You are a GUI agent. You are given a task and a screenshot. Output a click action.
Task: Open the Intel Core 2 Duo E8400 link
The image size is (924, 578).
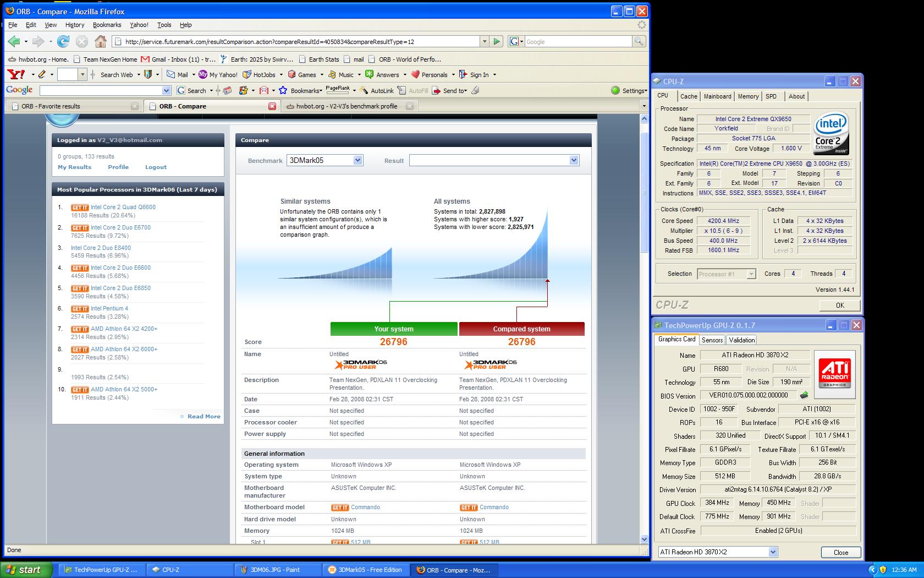point(101,248)
